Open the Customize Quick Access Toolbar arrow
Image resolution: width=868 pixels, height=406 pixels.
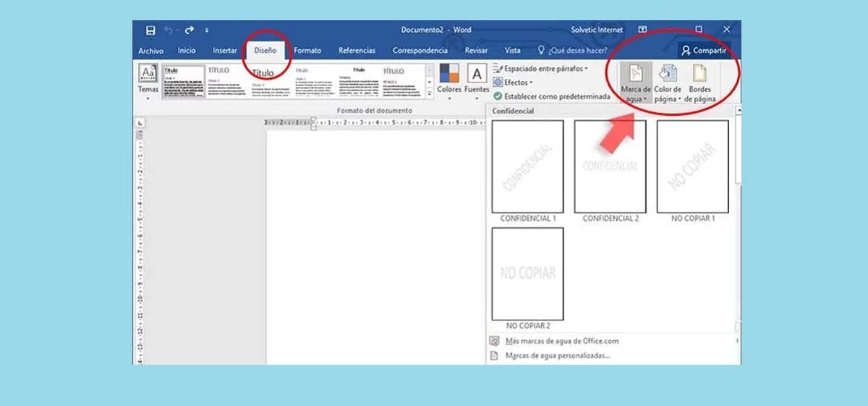[207, 30]
